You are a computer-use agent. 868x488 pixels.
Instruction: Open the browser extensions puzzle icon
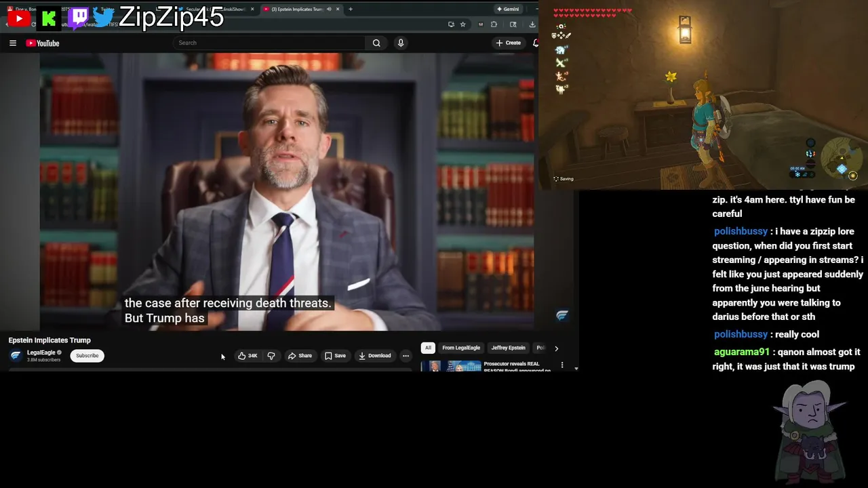point(494,24)
